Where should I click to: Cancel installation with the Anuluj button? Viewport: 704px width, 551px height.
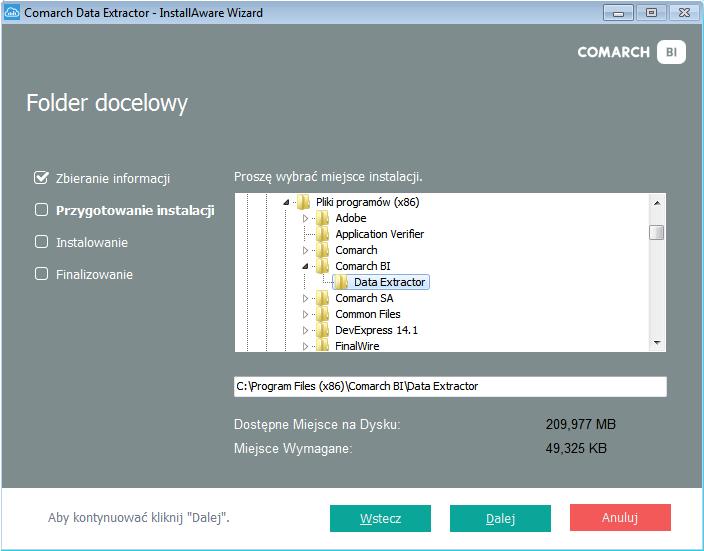[620, 518]
